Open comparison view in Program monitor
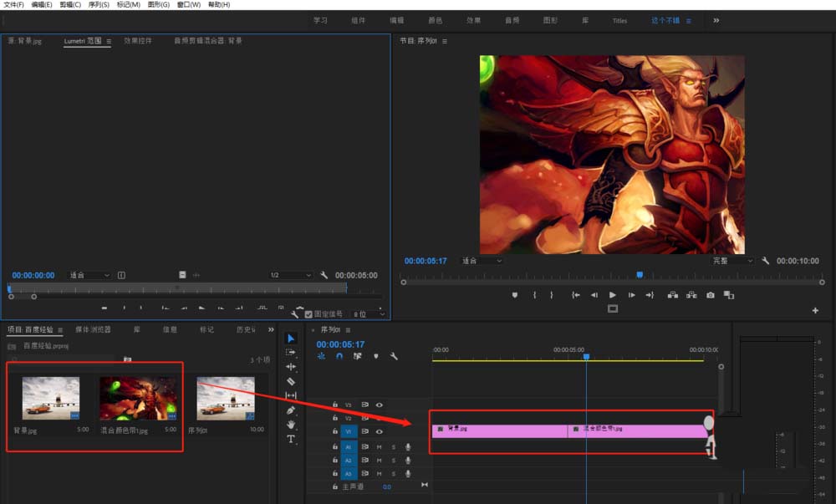The height and width of the screenshot is (504, 836). tap(729, 294)
